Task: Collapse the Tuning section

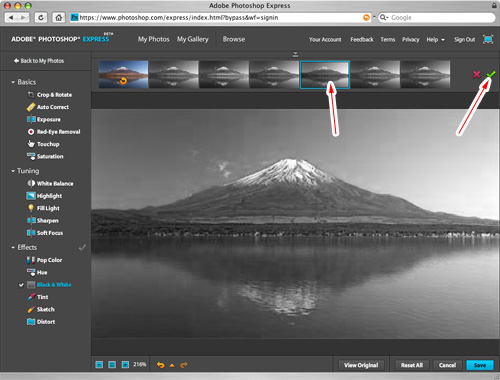Action: pyautogui.click(x=13, y=171)
